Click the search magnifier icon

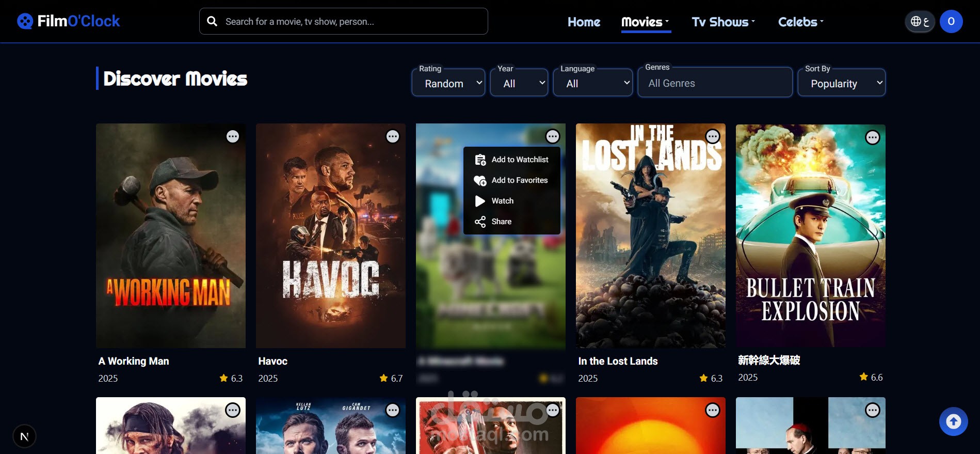(212, 21)
